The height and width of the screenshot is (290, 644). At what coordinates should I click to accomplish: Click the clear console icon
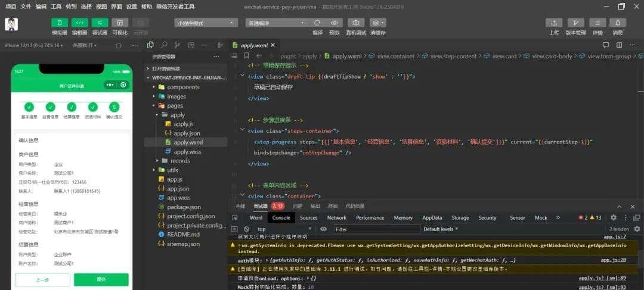(246, 229)
